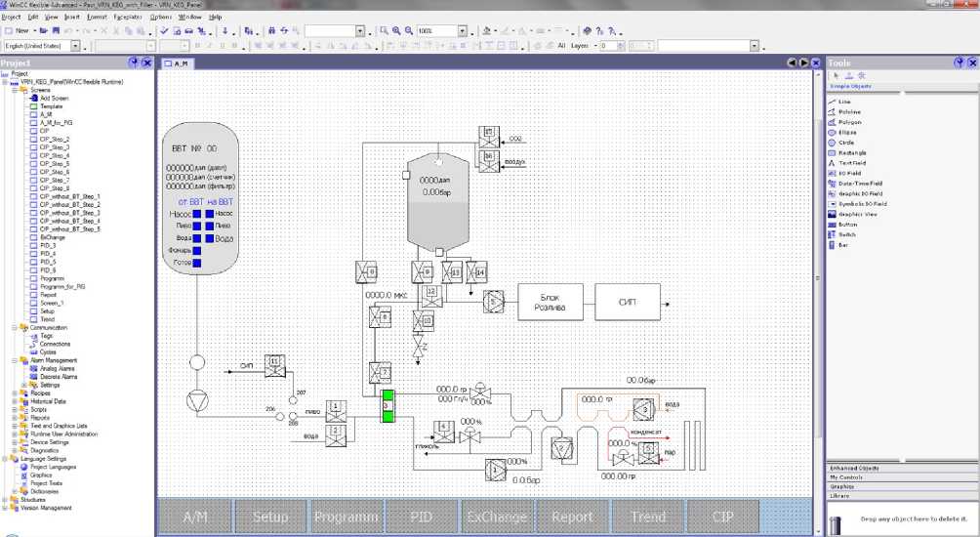The height and width of the screenshot is (537, 980).
Task: Open the Options menu
Action: click(161, 18)
